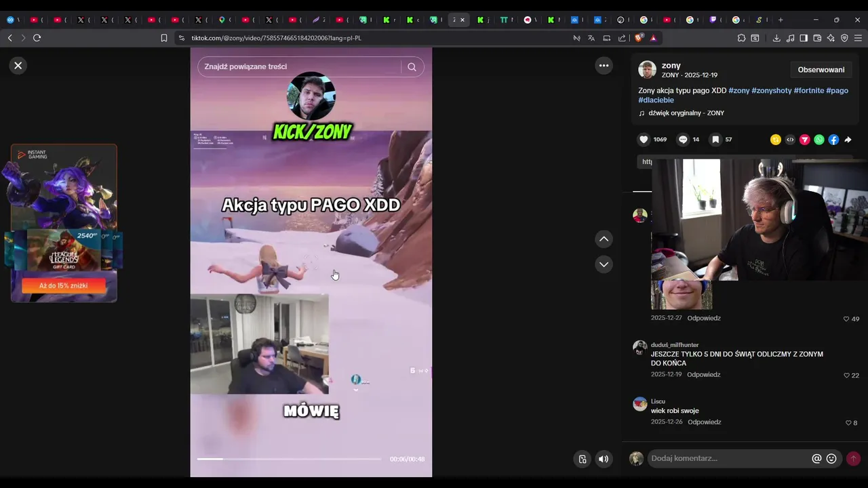Click Odpowiedz under duduś_milfhunter's comment
The height and width of the screenshot is (488, 868).
coord(703,375)
